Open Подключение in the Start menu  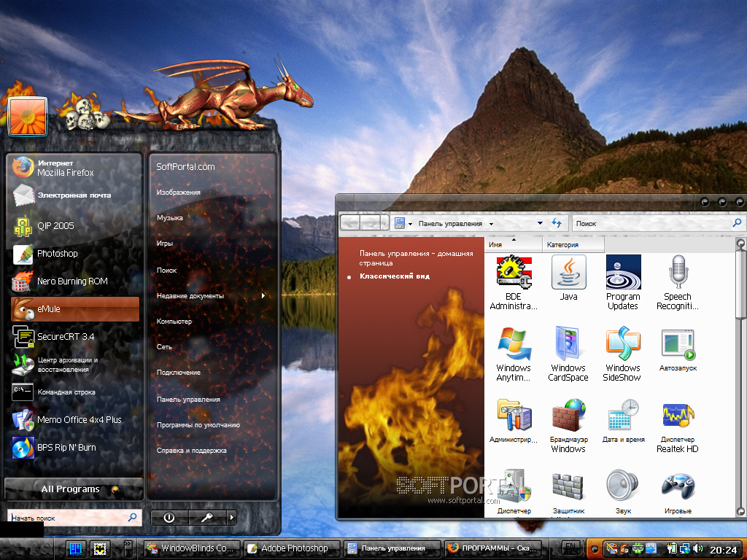pos(178,373)
